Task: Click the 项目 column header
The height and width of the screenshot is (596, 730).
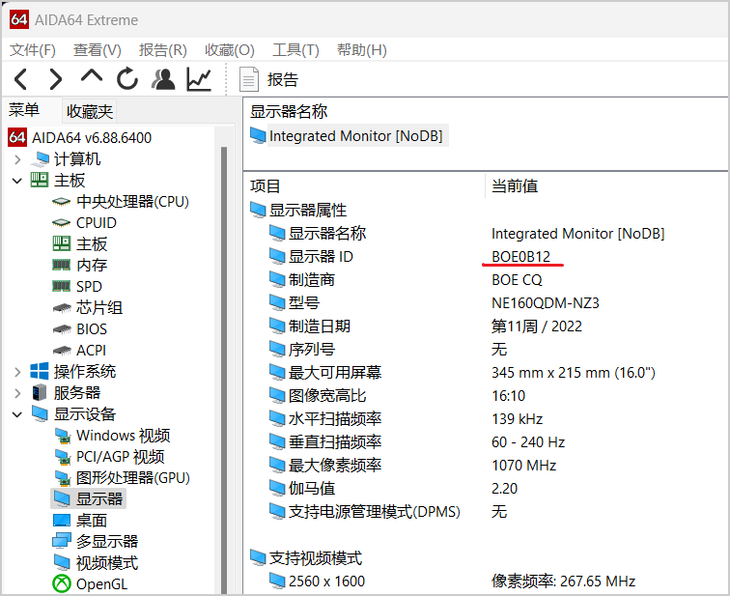Action: [265, 186]
